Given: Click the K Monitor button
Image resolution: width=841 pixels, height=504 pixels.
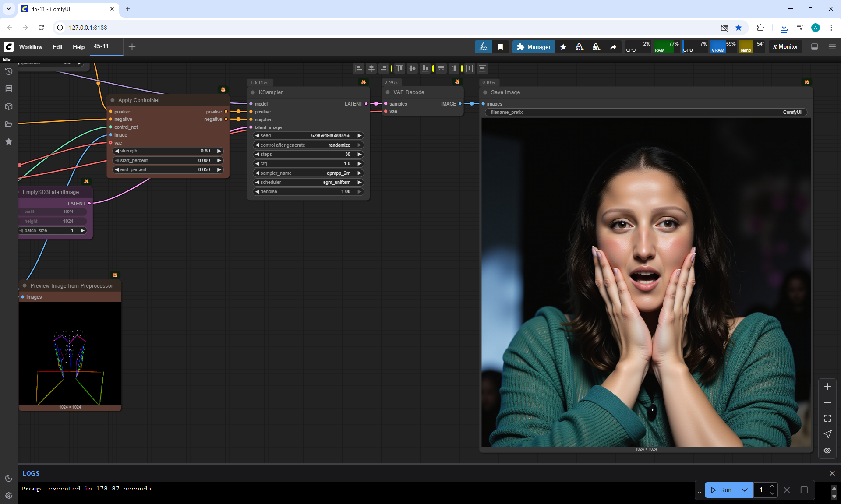Looking at the screenshot, I should pos(785,47).
